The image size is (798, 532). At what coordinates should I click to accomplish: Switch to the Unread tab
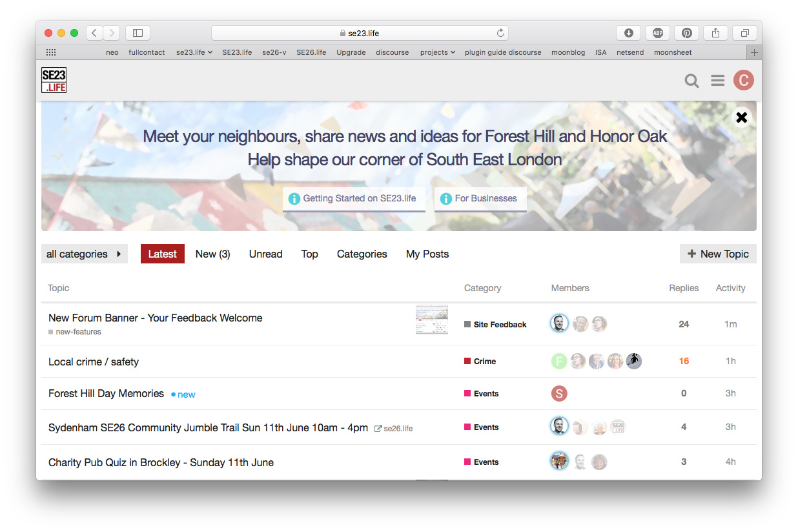click(x=266, y=254)
